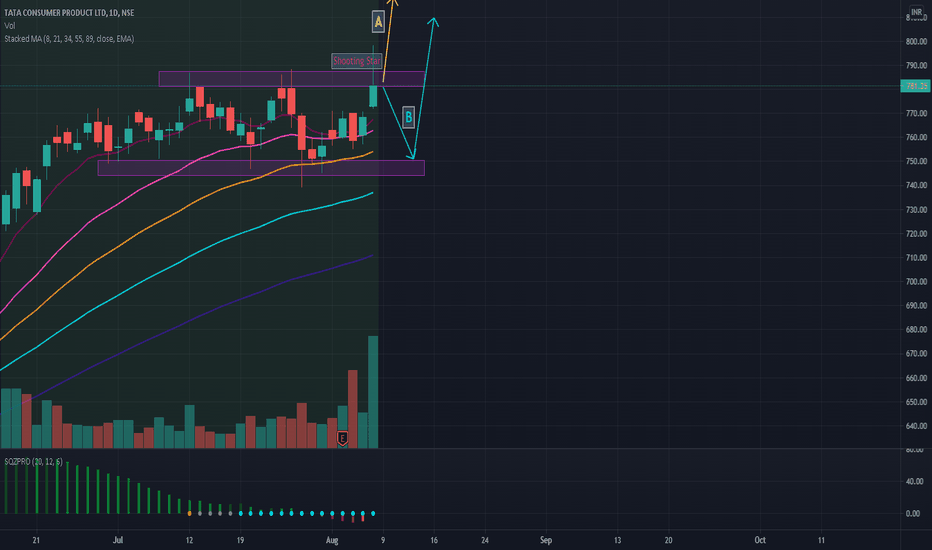Click the '16' date axis label
Screen dimensions: 932x550
(x=434, y=540)
